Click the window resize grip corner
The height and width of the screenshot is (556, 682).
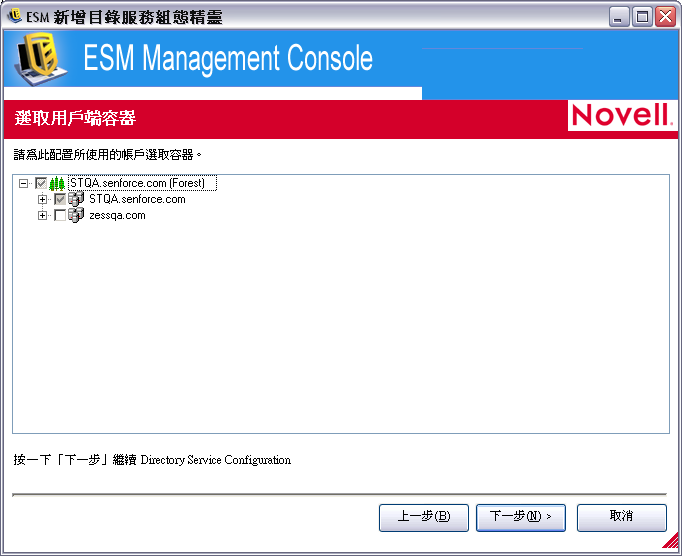tap(671, 540)
